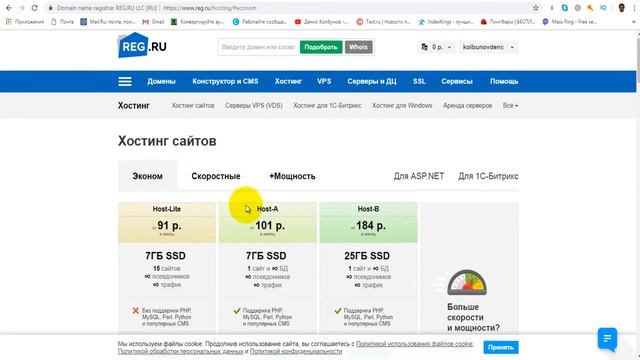Open the Домены menu
The image size is (640, 360).
click(161, 81)
